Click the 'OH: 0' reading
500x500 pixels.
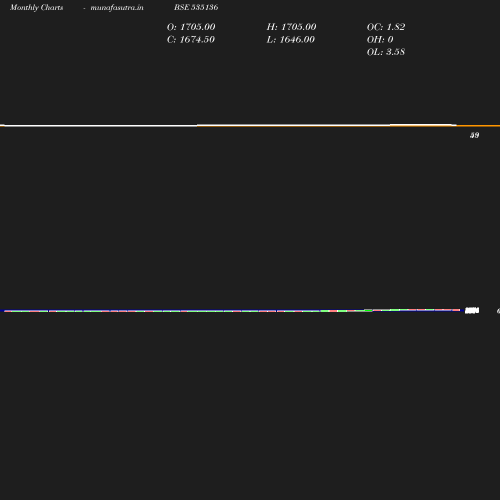click(x=380, y=40)
